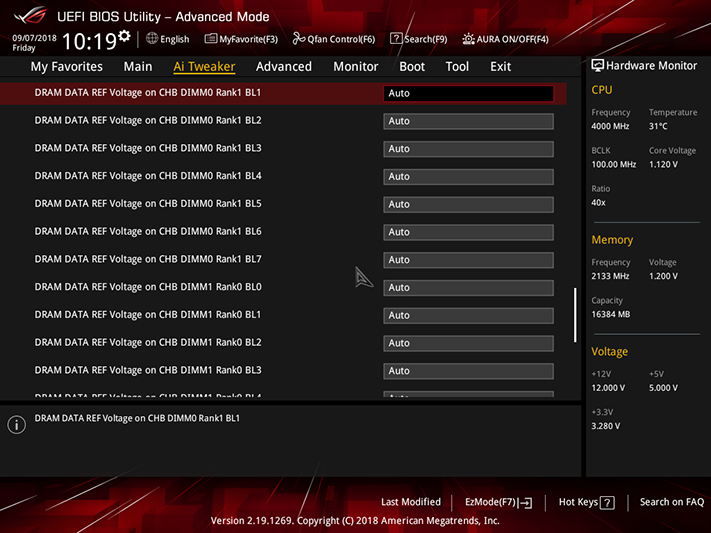Click Capacity 16384 MB value
Screen dimensions: 711x533
(611, 314)
